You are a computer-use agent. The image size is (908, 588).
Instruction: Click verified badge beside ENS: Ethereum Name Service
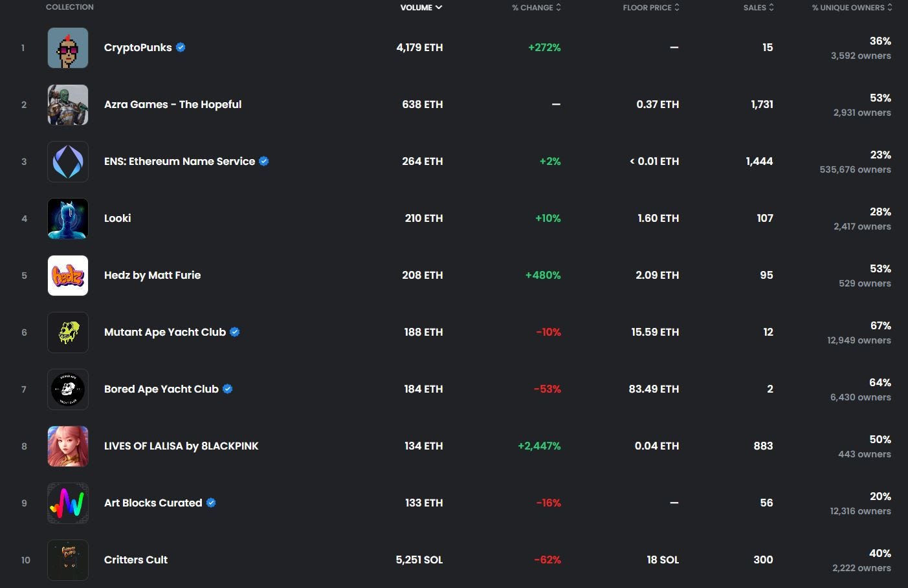pos(264,161)
